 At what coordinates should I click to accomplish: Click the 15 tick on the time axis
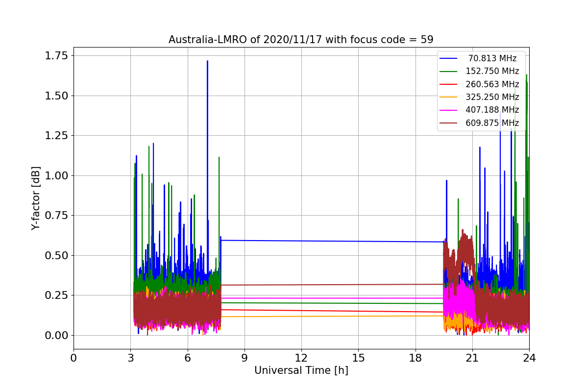coord(358,358)
